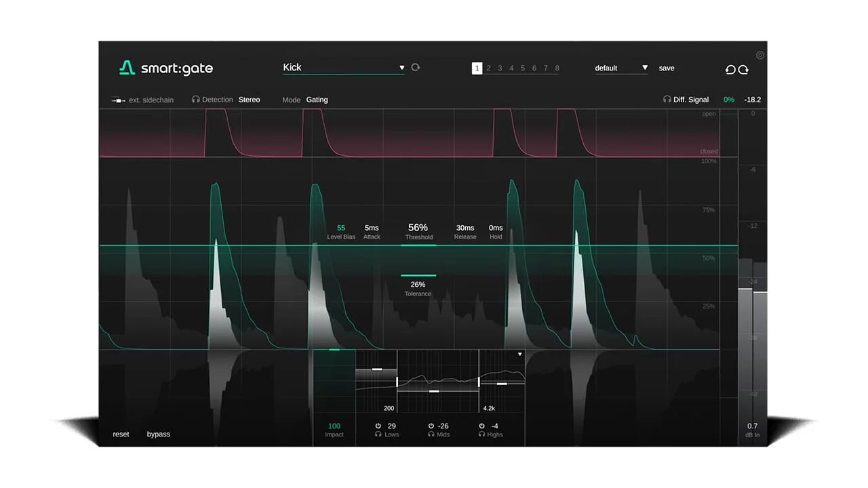The height and width of the screenshot is (488, 868).
Task: Open the settings gear icon
Action: pos(759,55)
